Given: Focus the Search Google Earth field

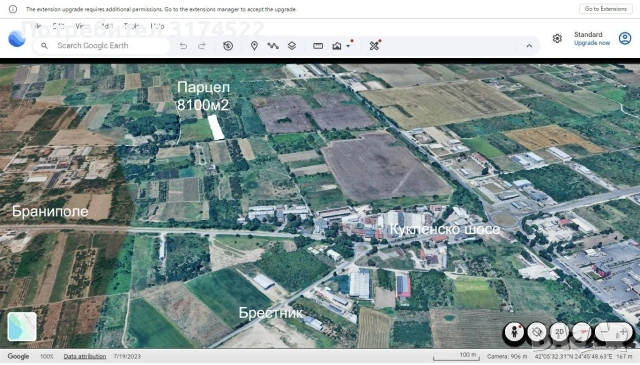Looking at the screenshot, I should (x=101, y=46).
